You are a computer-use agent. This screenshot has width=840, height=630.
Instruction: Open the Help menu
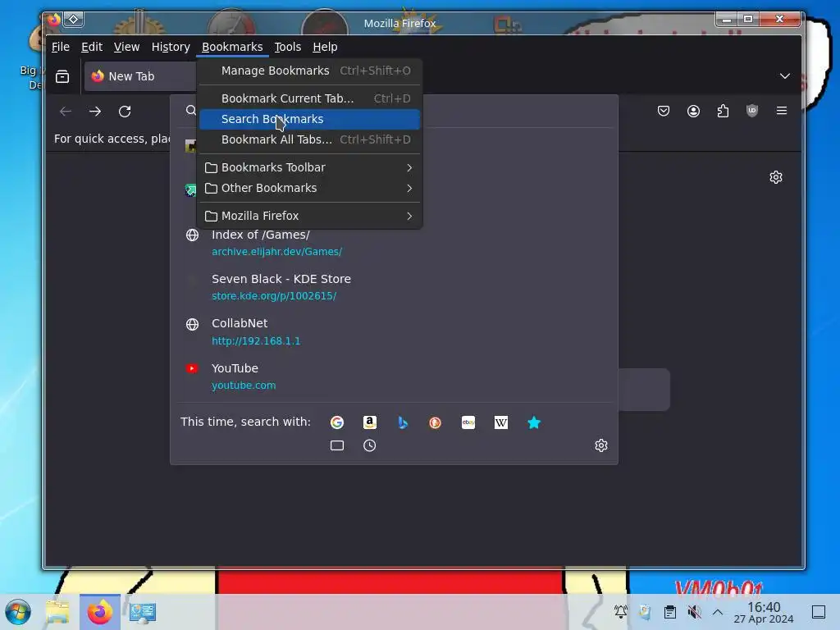[x=325, y=47]
